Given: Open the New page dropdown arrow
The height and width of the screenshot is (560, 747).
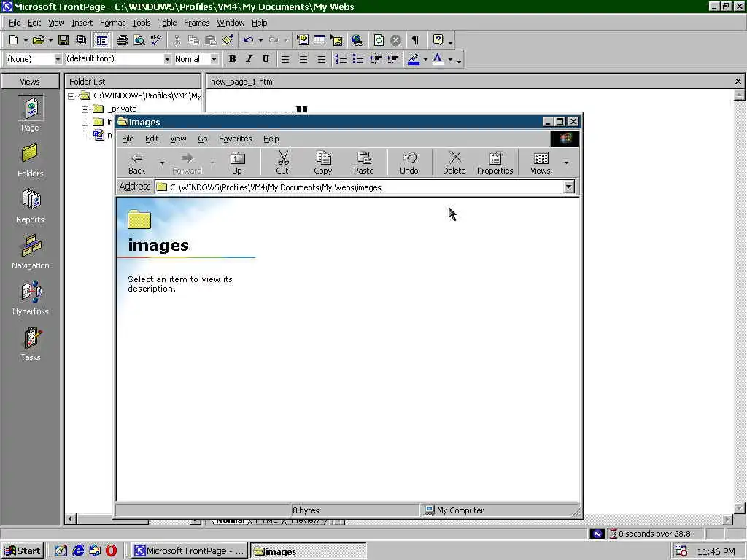Looking at the screenshot, I should (26, 41).
